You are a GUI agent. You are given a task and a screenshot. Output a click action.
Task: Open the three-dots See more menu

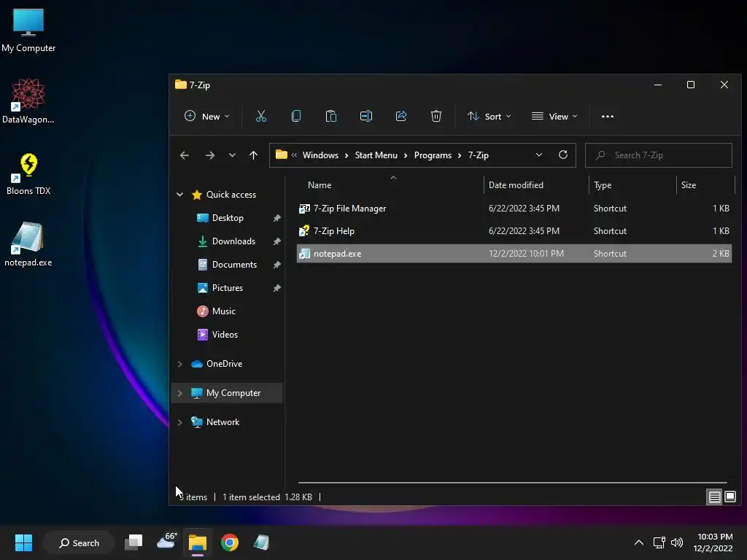(x=608, y=116)
